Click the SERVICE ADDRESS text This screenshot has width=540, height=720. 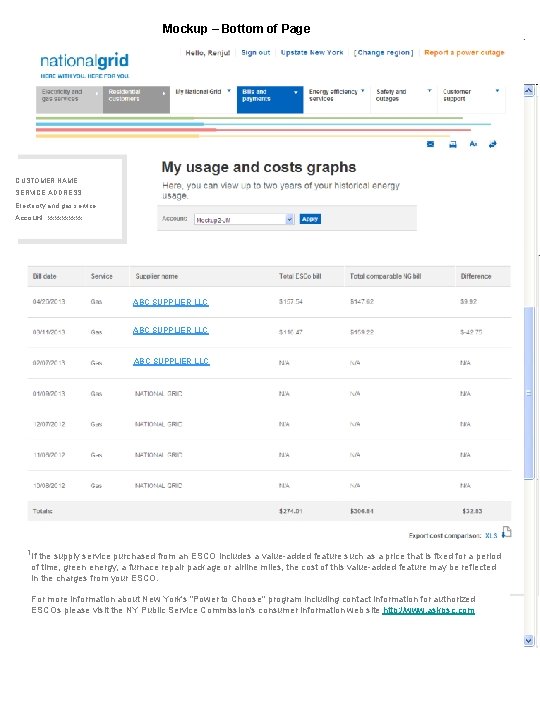click(49, 192)
